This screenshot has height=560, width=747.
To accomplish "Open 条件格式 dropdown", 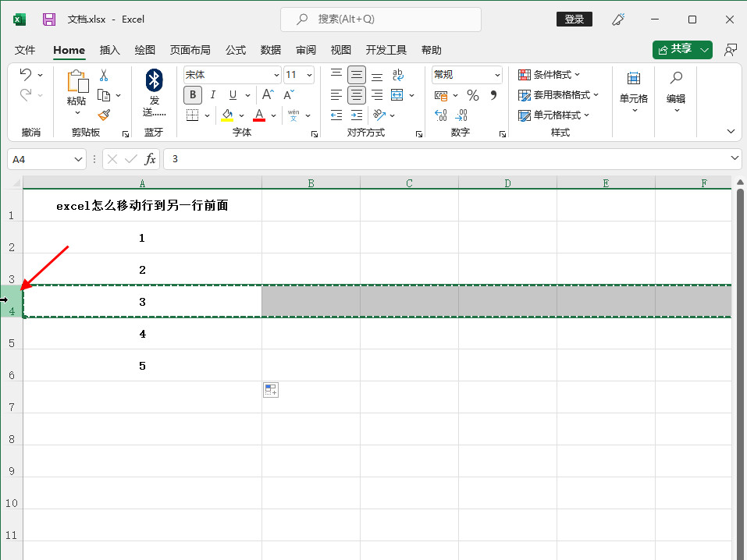I will pyautogui.click(x=550, y=75).
